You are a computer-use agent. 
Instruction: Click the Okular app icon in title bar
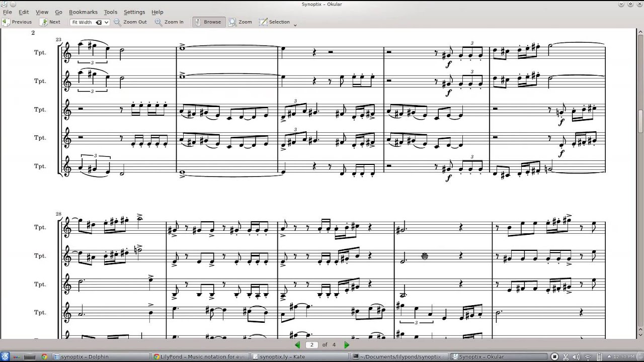[x=4, y=4]
